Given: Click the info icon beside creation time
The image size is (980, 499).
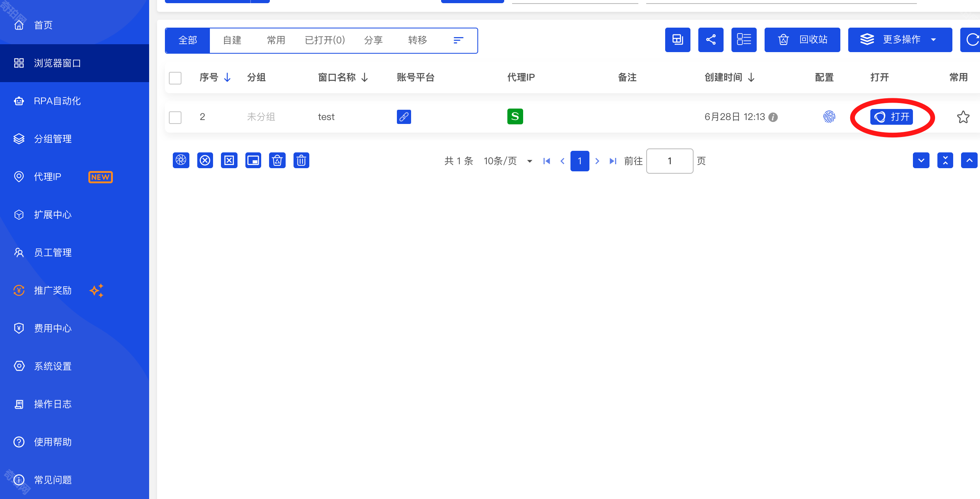Looking at the screenshot, I should click(774, 117).
